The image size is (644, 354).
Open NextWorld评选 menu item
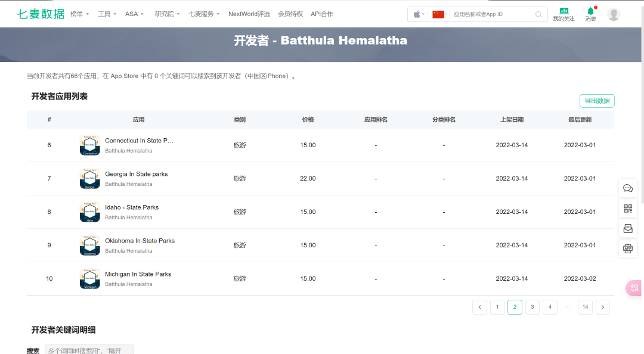pos(249,14)
